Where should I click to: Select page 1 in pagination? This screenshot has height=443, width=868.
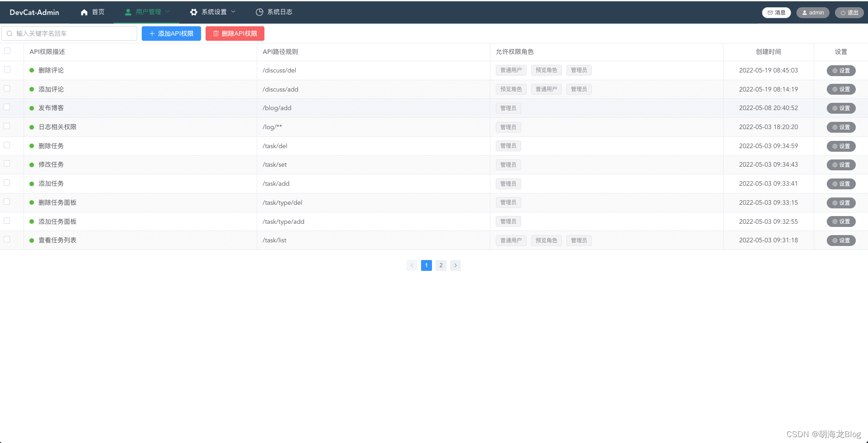point(427,265)
